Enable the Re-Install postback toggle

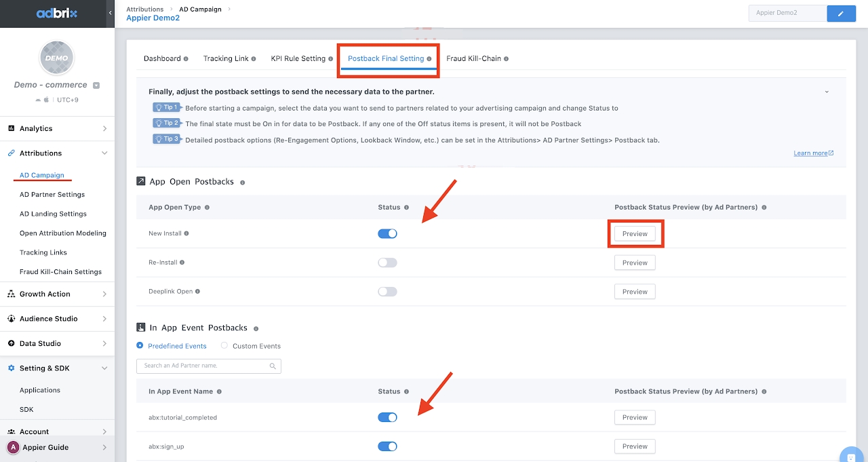click(x=387, y=263)
